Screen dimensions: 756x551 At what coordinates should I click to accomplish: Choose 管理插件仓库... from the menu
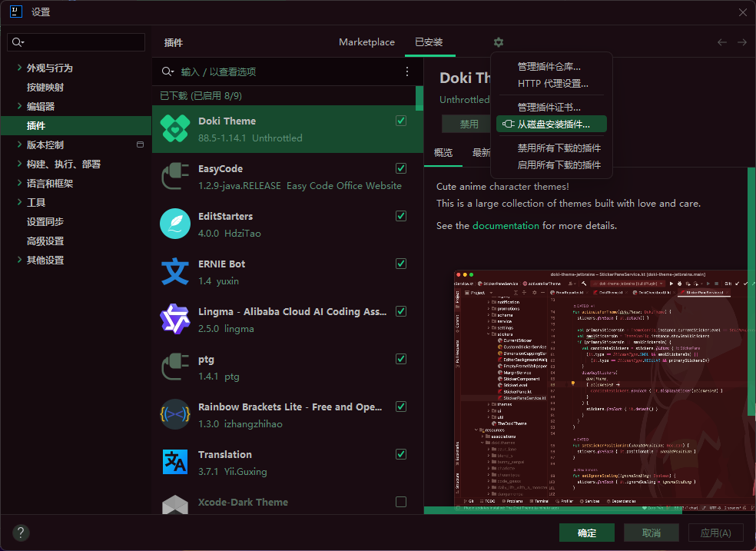(x=552, y=67)
